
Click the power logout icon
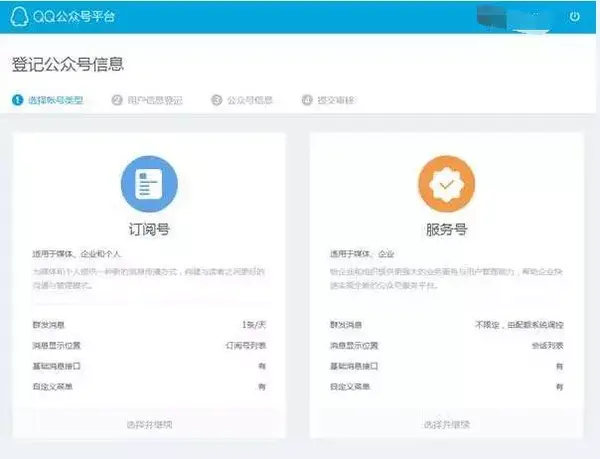point(574,17)
